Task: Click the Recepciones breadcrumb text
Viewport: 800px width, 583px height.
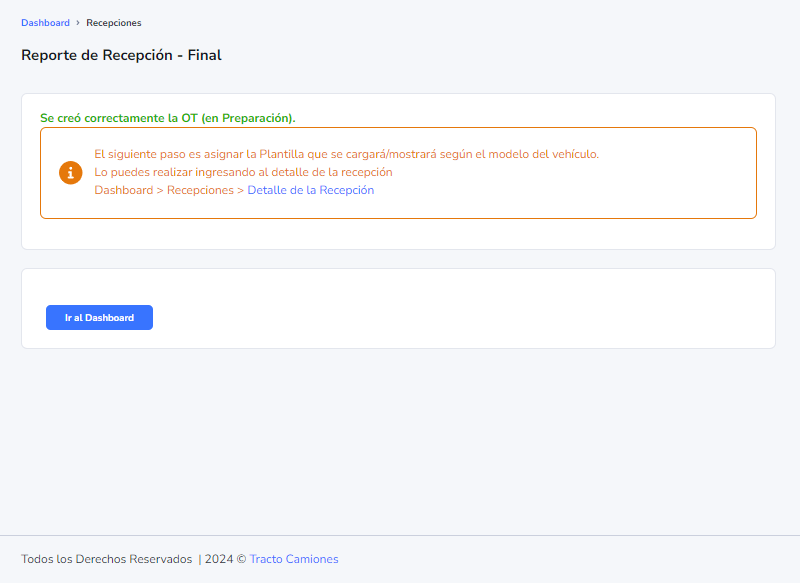Action: pos(114,23)
